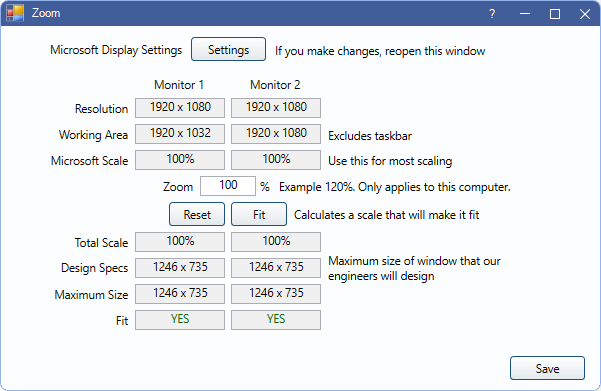601x391 pixels.
Task: Click the Zoom app icon in title bar
Action: [15, 13]
